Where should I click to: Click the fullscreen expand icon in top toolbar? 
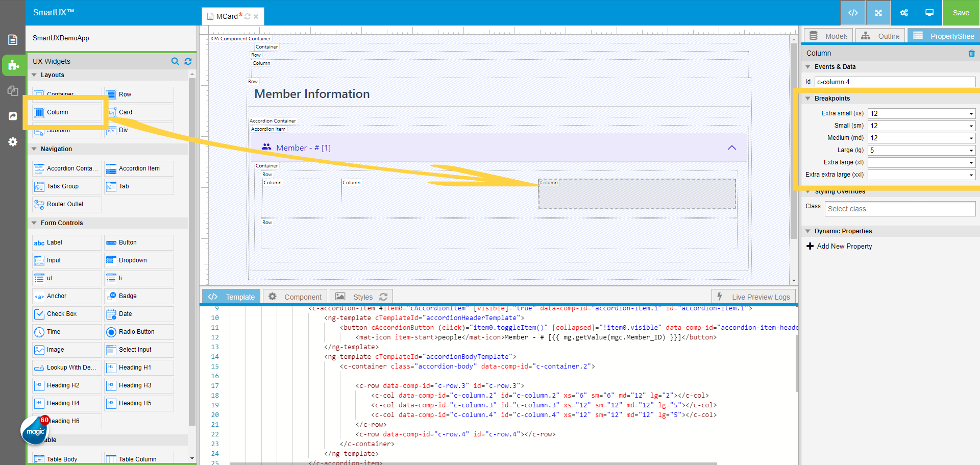coord(878,13)
